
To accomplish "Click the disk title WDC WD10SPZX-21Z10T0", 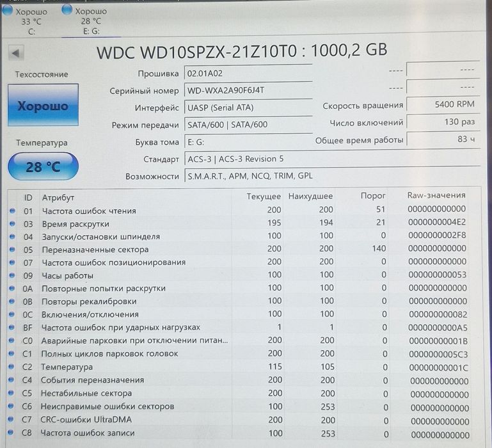I will 196,52.
